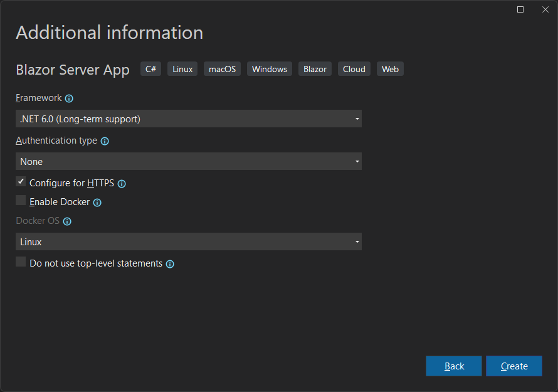Click the Additional information heading

110,33
